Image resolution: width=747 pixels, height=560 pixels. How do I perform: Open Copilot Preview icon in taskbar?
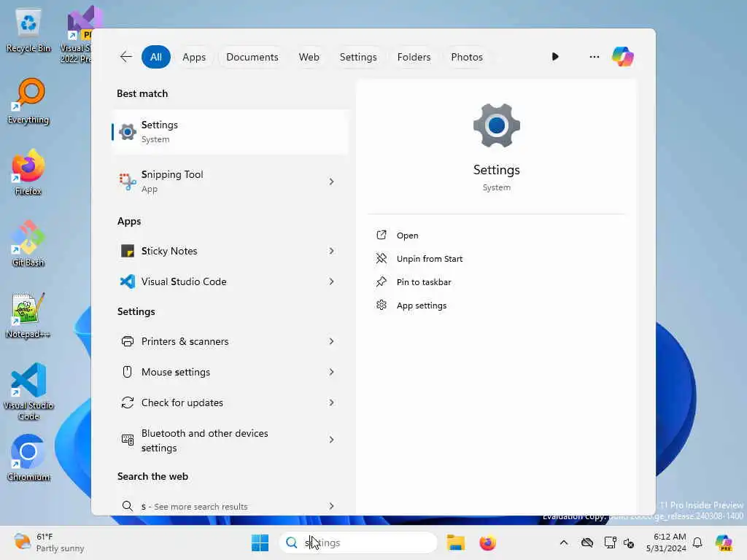(x=723, y=542)
